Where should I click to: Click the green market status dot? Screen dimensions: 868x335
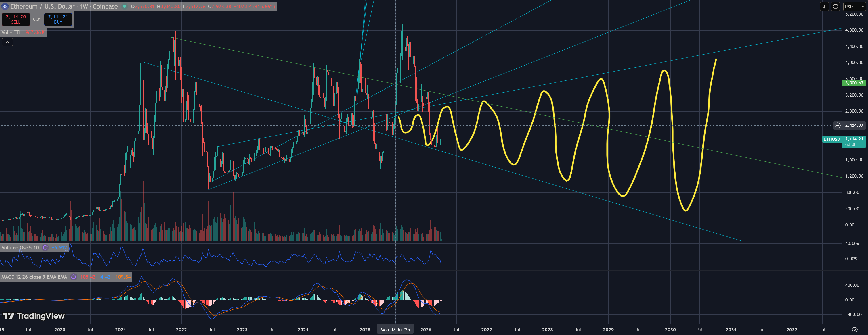point(124,6)
